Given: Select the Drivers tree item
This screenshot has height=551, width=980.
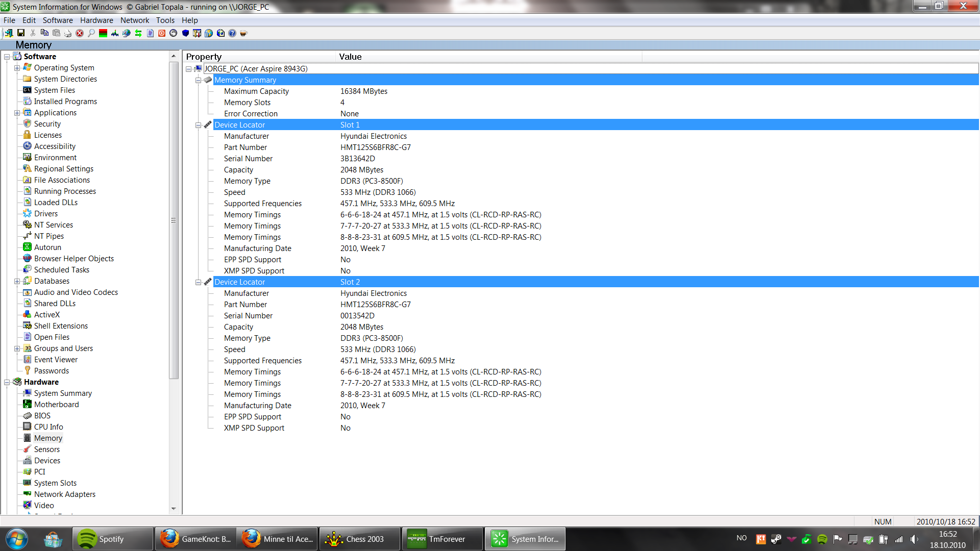Looking at the screenshot, I should click(x=45, y=214).
